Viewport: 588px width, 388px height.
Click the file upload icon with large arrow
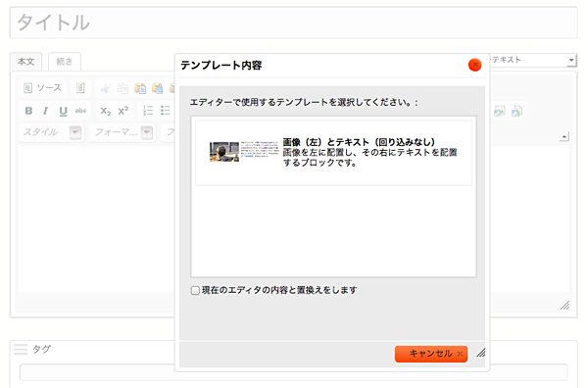516,111
